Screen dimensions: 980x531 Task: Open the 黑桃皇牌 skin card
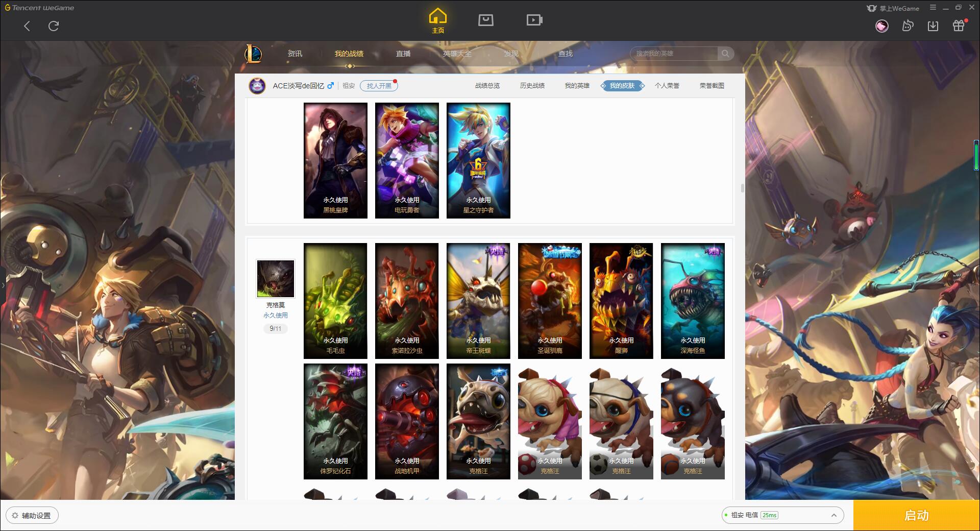coord(335,160)
